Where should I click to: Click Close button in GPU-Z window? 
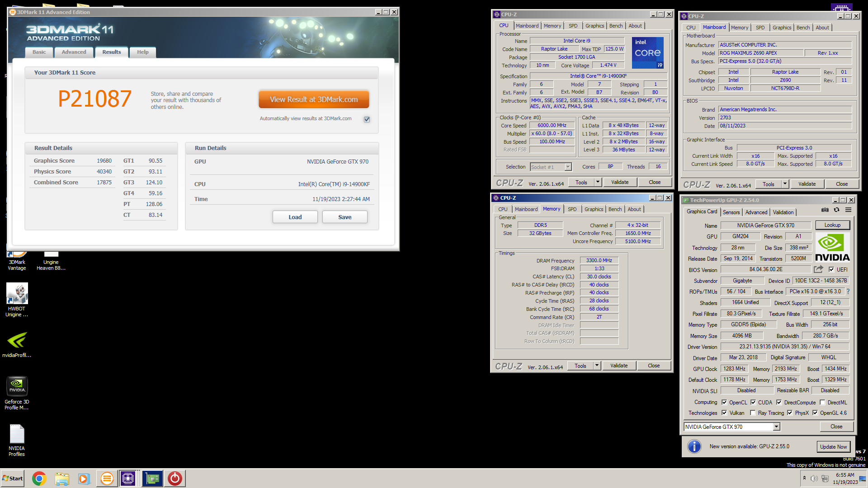point(836,427)
